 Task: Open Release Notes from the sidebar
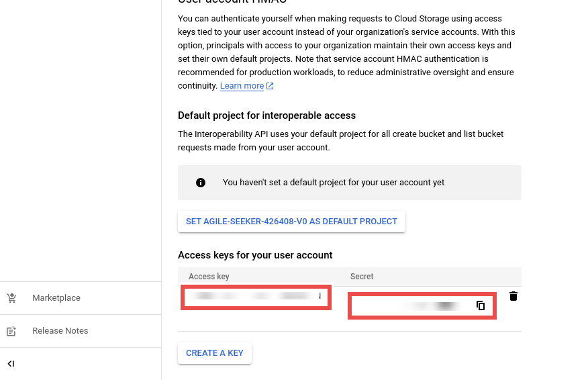coord(60,331)
